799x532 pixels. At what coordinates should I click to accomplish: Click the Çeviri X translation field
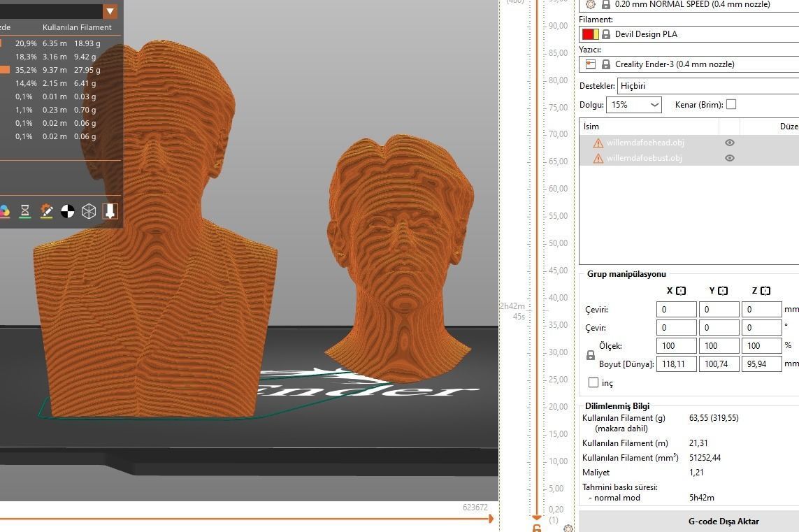676,309
